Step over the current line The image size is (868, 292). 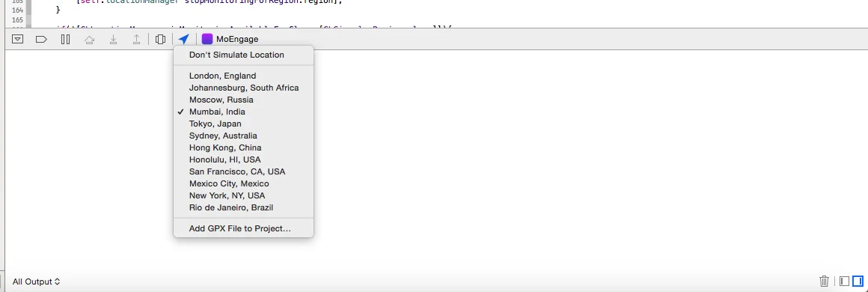(x=89, y=40)
